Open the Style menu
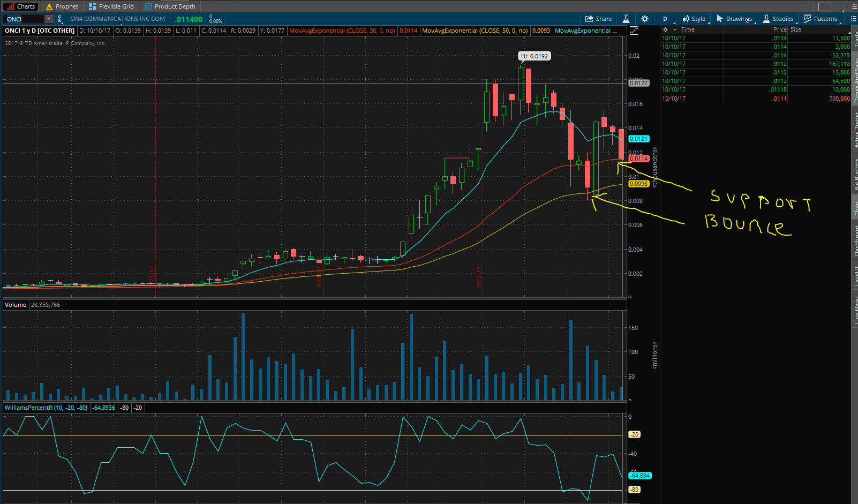 click(x=694, y=19)
